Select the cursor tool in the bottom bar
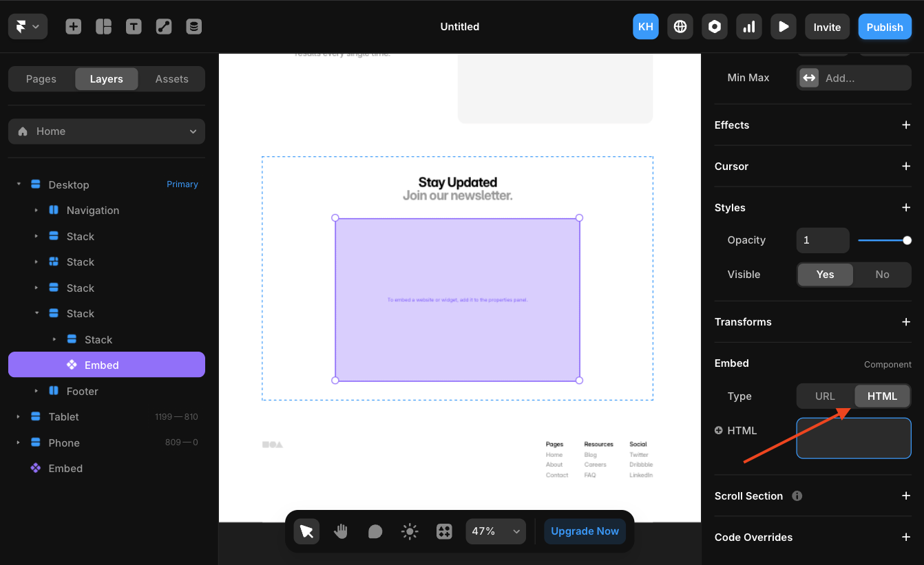924x565 pixels. pyautogui.click(x=306, y=531)
